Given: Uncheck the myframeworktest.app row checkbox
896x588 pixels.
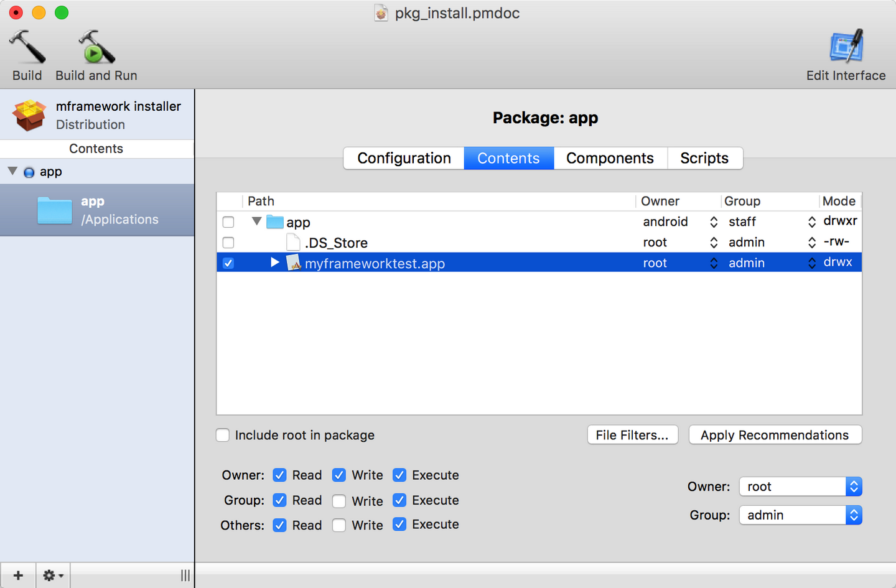Looking at the screenshot, I should click(228, 263).
